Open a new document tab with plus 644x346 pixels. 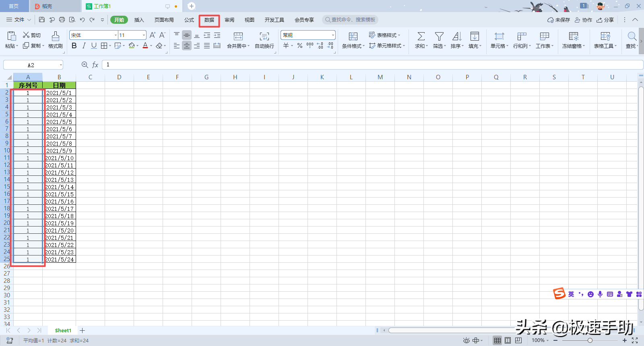tap(192, 6)
